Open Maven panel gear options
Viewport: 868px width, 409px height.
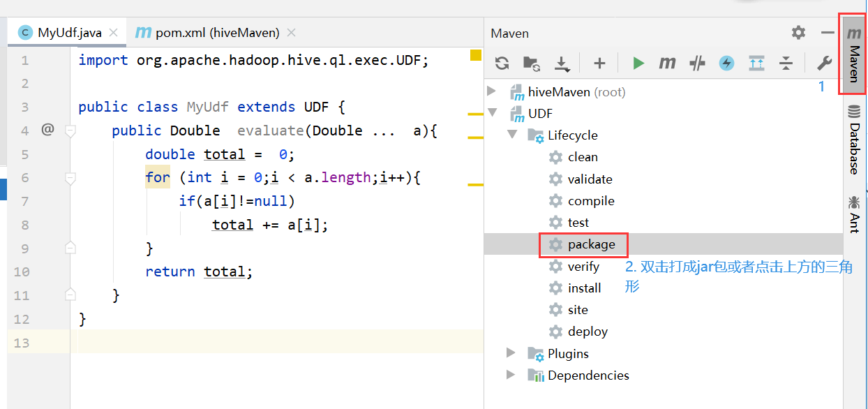coord(798,33)
